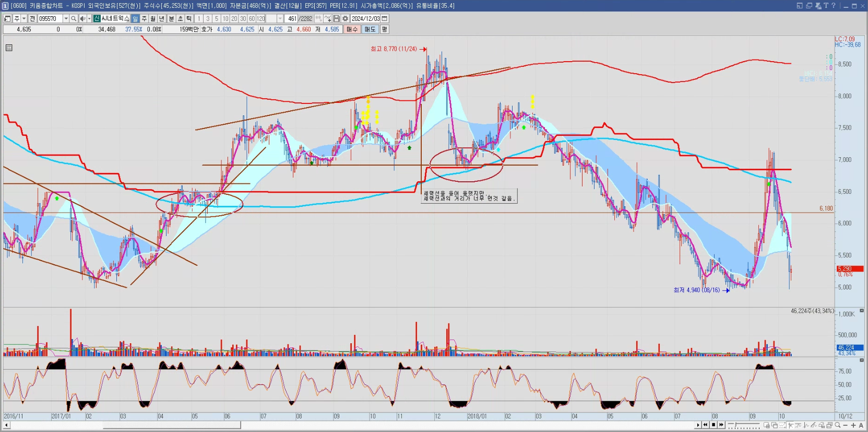
Task: Expand the 주 type dropdown arrow
Action: point(24,18)
